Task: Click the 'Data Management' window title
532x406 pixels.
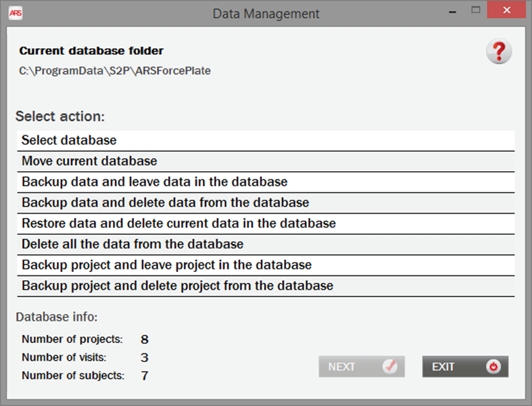Action: tap(266, 14)
